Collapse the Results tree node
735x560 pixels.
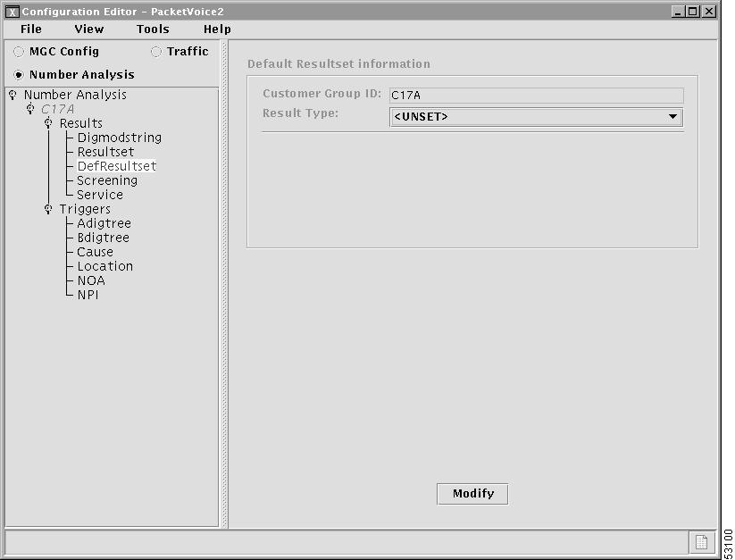48,123
